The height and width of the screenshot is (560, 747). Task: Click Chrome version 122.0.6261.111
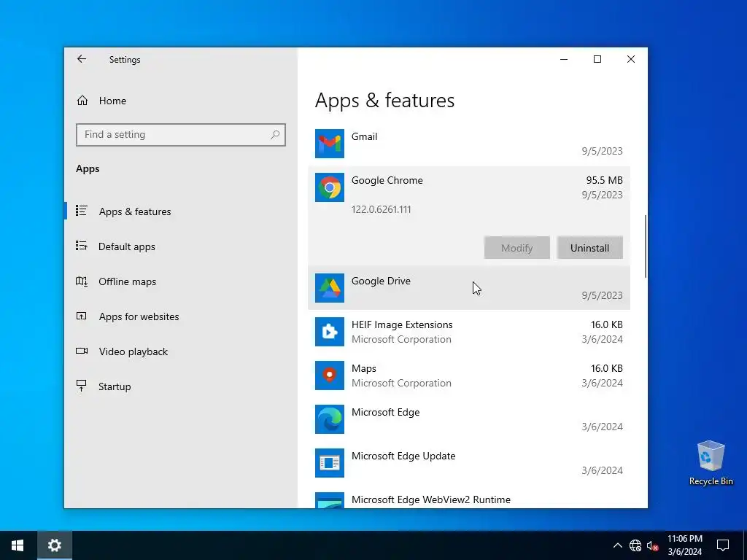(x=381, y=209)
